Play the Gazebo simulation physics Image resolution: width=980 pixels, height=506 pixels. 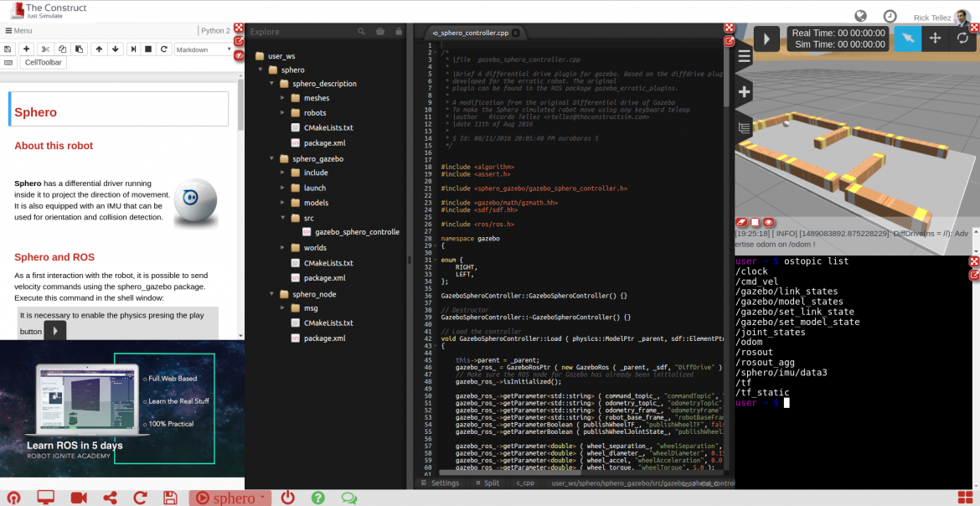(x=766, y=39)
